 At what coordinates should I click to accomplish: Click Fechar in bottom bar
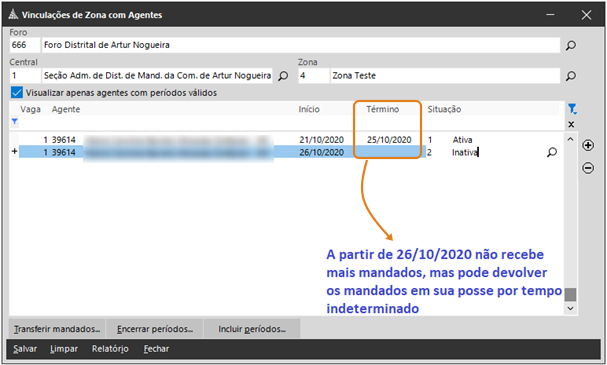tap(156, 349)
